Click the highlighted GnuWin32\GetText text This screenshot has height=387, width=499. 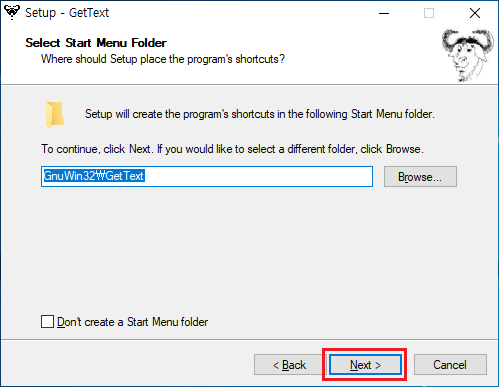(94, 176)
